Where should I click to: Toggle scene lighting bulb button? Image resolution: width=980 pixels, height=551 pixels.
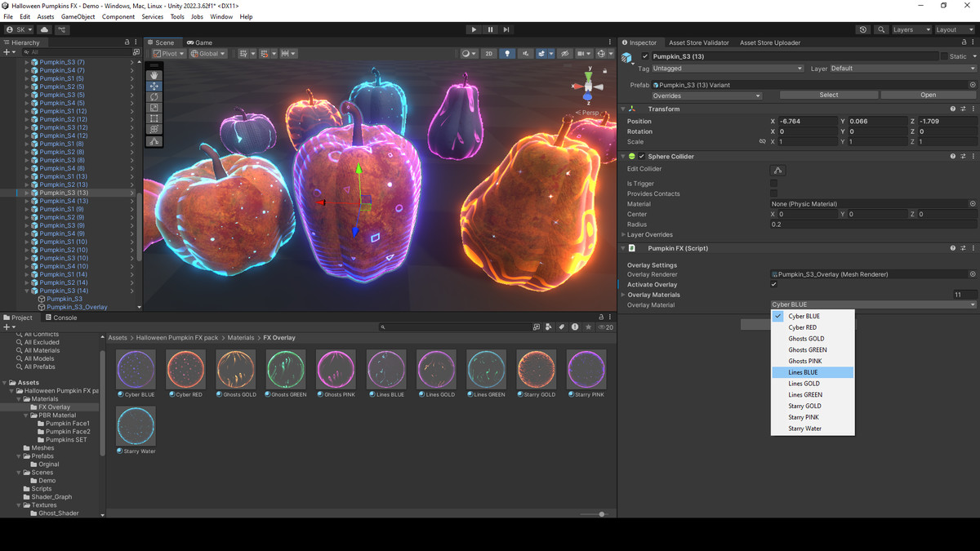coord(507,54)
